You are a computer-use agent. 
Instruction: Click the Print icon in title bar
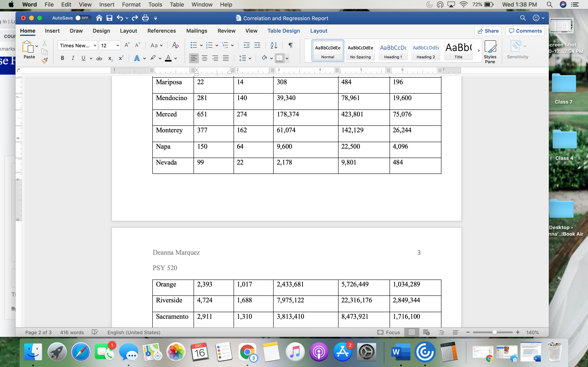(x=145, y=18)
